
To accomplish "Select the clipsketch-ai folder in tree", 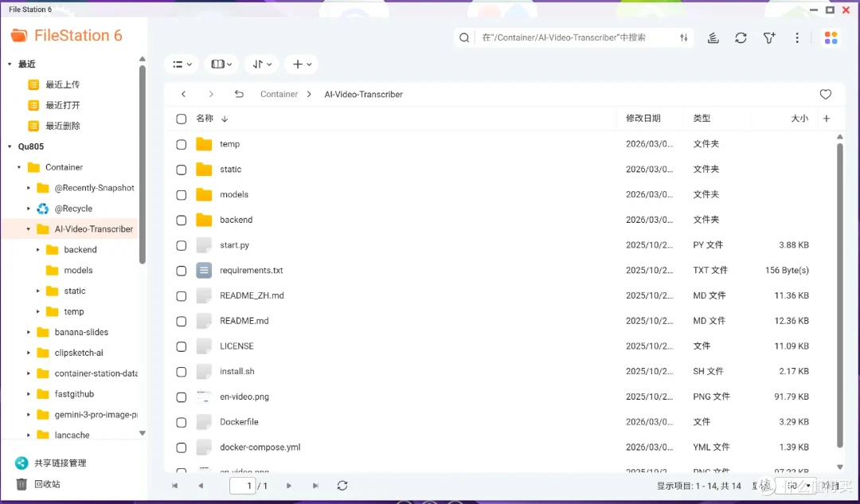I will click(x=79, y=354).
